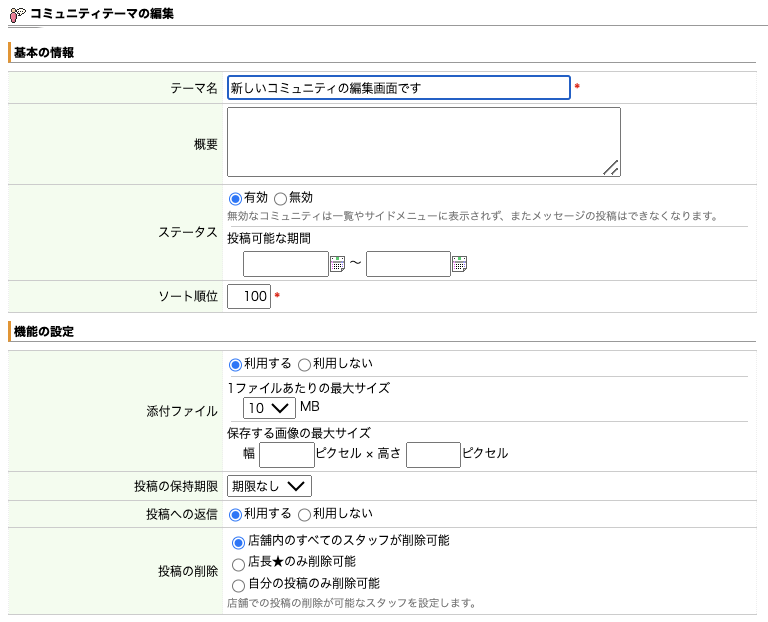This screenshot has width=768, height=622.
Task: Select 無効 status radio button
Action: 280,199
